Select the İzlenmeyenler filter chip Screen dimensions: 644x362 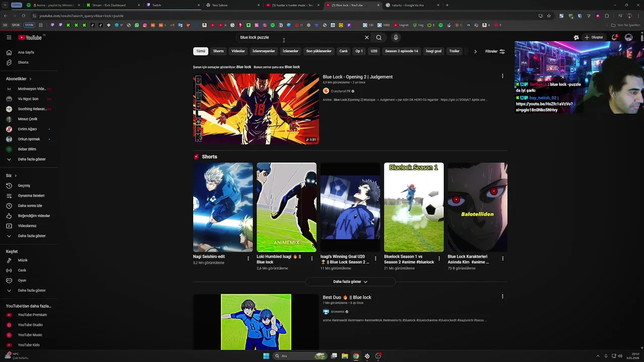point(264,51)
